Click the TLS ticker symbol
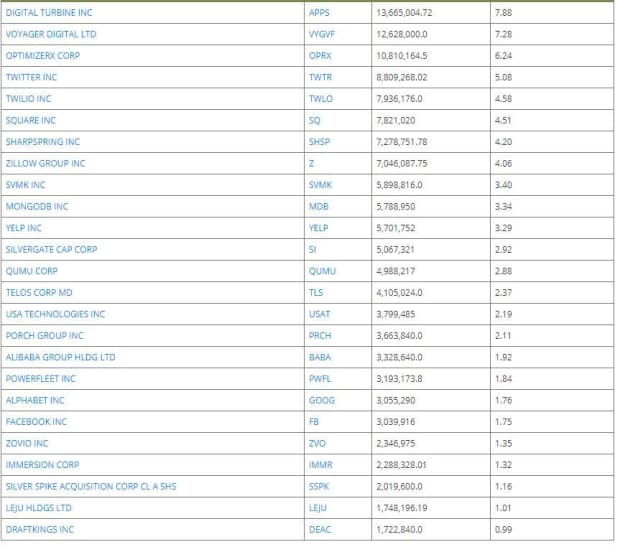Viewport: 620px width, 547px height. point(316,293)
